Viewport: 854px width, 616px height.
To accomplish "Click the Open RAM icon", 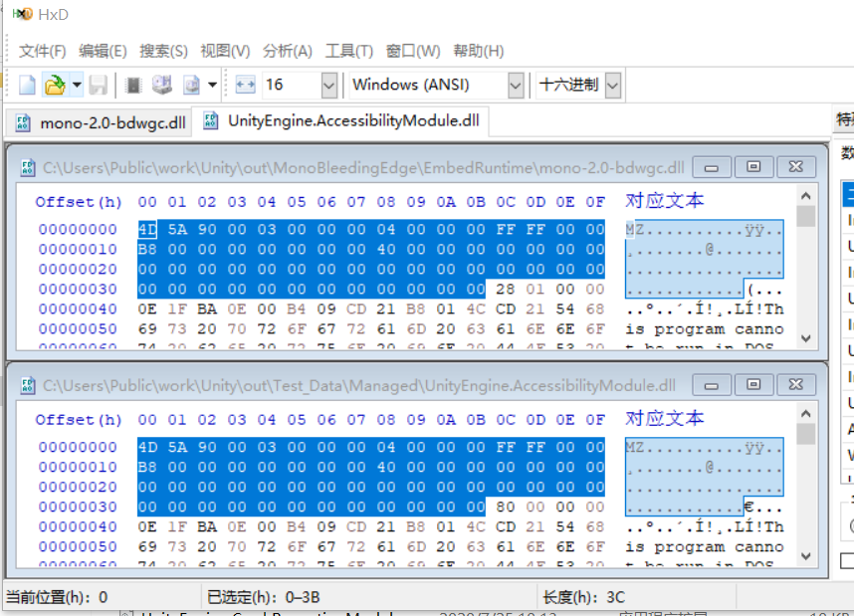I will click(133, 86).
